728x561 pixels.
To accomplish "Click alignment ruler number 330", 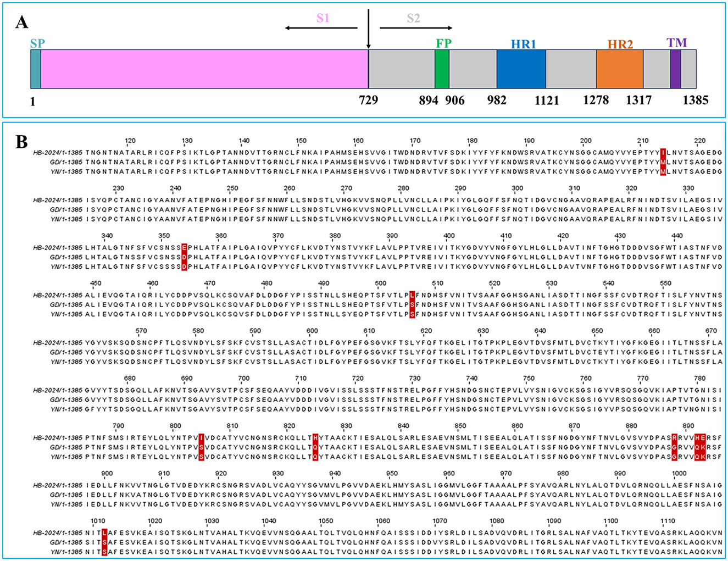I will (688, 188).
